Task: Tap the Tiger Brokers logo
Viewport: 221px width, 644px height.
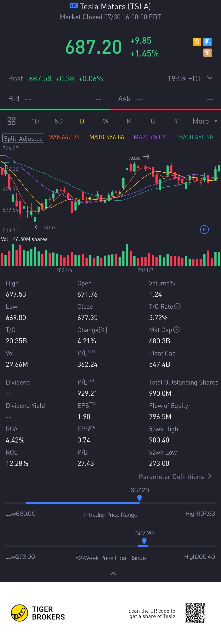Action: (x=38, y=613)
